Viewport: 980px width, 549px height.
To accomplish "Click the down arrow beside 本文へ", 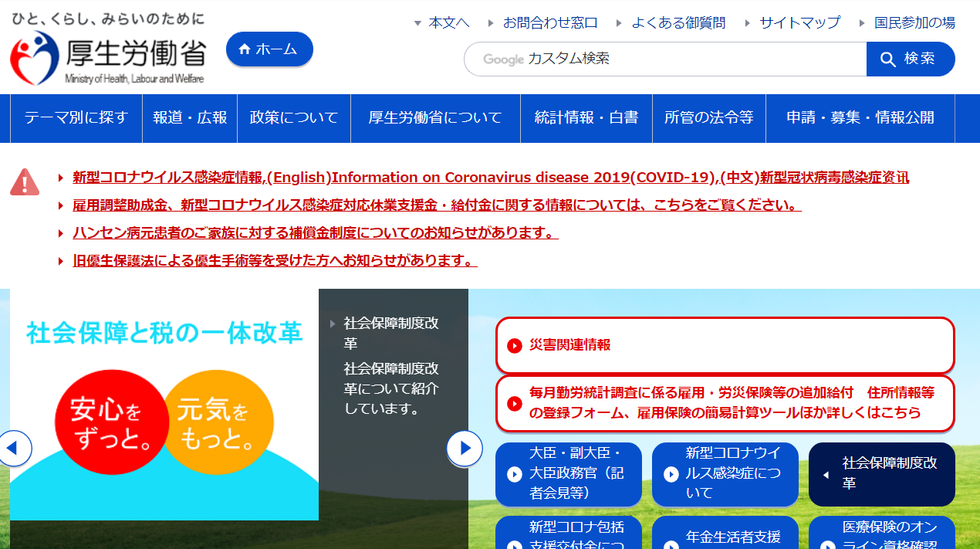I will 417,23.
